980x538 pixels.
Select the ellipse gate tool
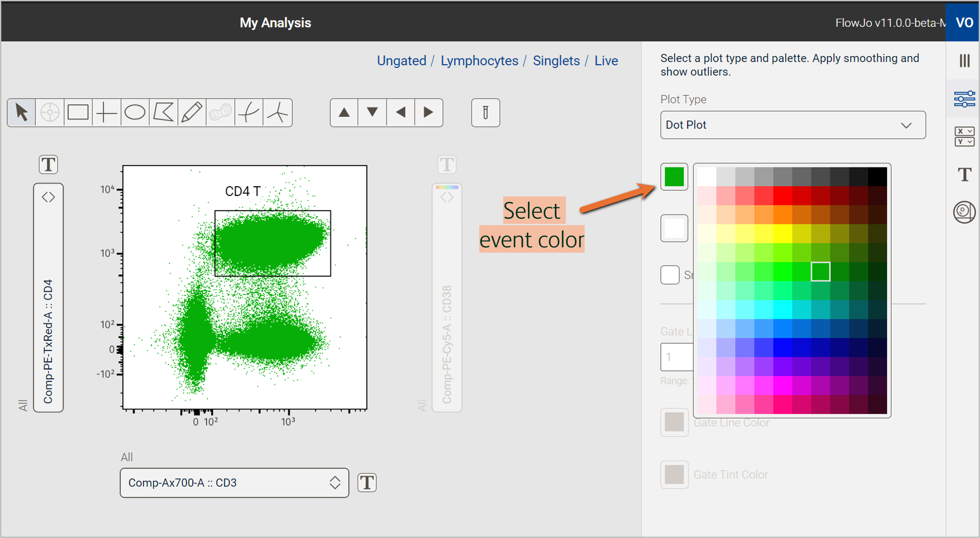pyautogui.click(x=134, y=112)
